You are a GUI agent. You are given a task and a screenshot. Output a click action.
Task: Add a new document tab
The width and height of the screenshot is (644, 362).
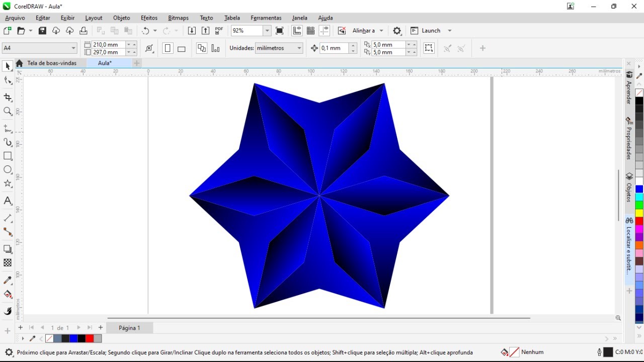pyautogui.click(x=136, y=63)
